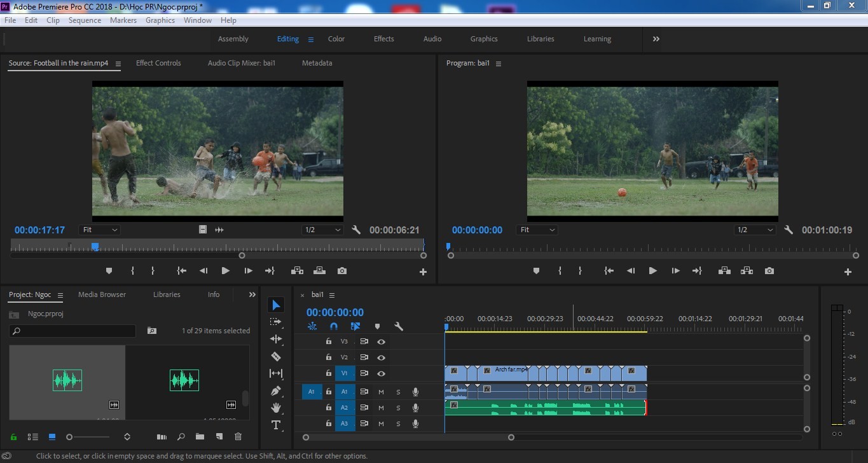The width and height of the screenshot is (868, 463).
Task: Step forward one frame in Source monitor
Action: pyautogui.click(x=248, y=271)
